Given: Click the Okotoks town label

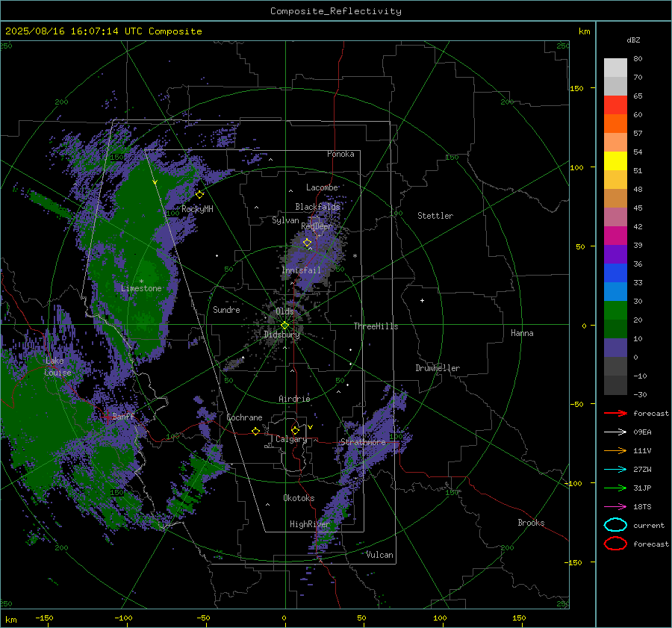Looking at the screenshot, I should pos(299,498).
